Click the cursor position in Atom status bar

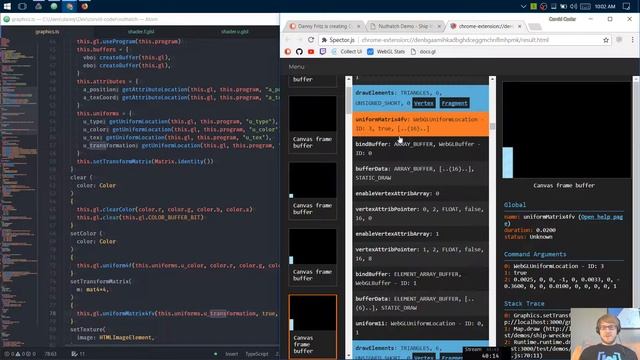[51, 354]
